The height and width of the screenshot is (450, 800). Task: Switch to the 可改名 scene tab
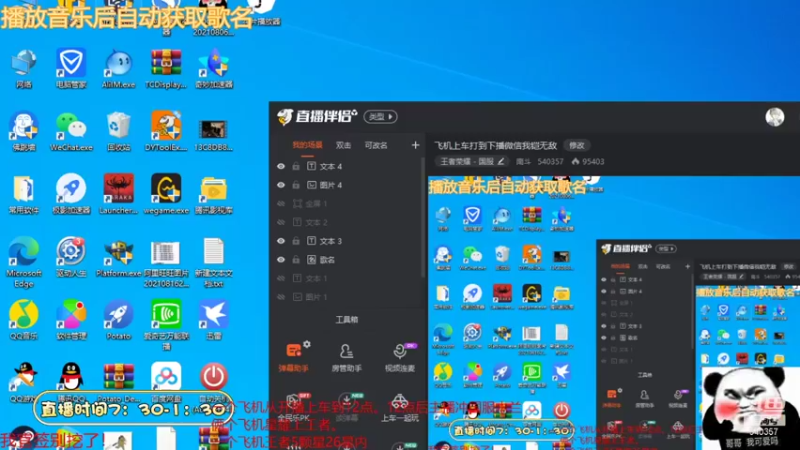point(376,145)
